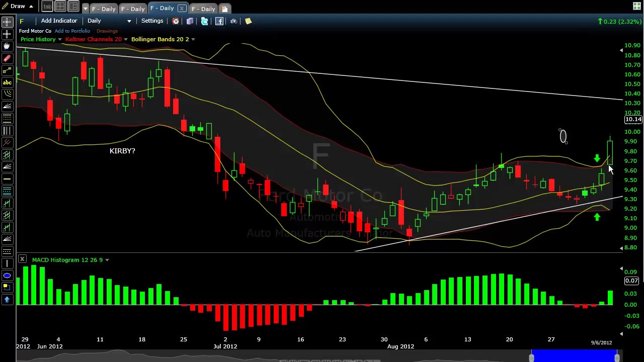Expand Bollinger Bands 20 2 dropdown
This screenshot has height=362, width=644.
(193, 39)
